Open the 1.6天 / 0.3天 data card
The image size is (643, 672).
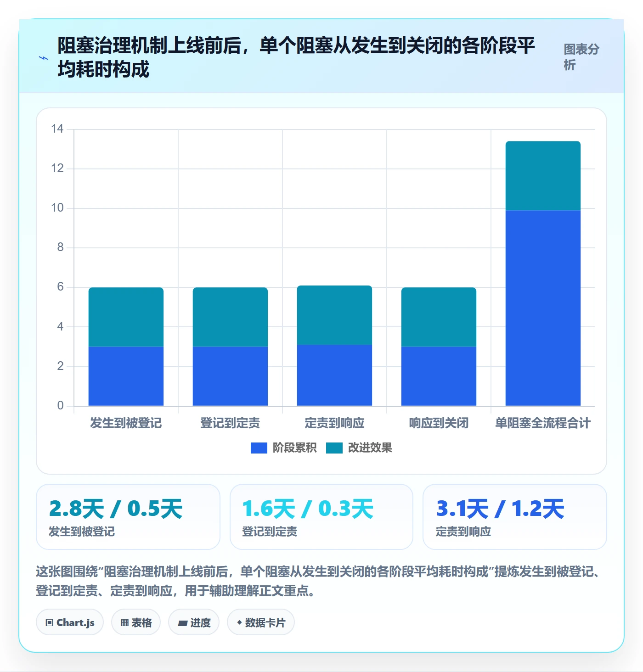point(321,517)
